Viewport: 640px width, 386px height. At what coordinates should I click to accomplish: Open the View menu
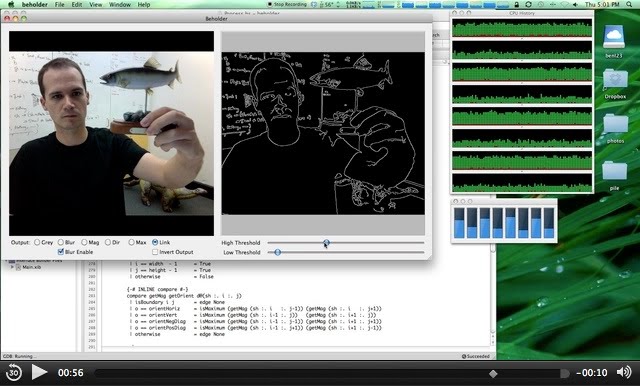coord(96,4)
